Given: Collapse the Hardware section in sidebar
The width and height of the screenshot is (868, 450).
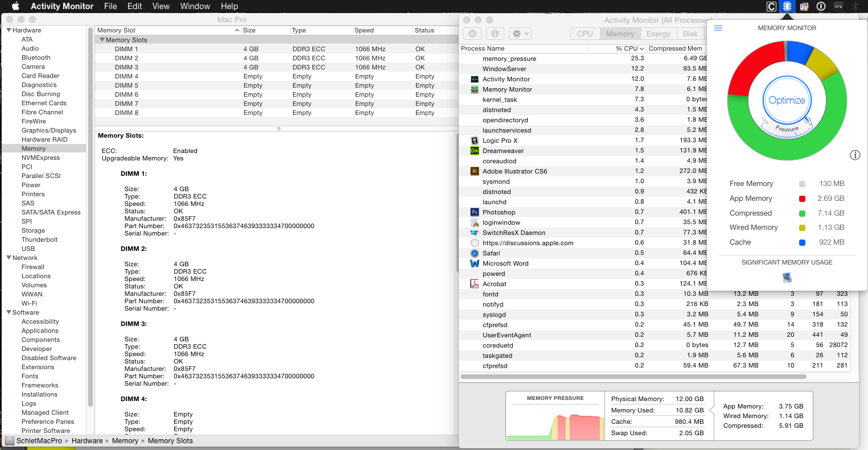Looking at the screenshot, I should coord(9,30).
